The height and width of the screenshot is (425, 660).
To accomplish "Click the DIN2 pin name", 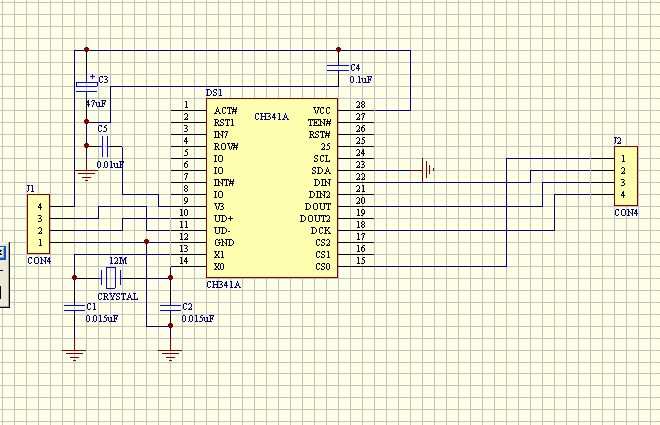I will click(320, 195).
